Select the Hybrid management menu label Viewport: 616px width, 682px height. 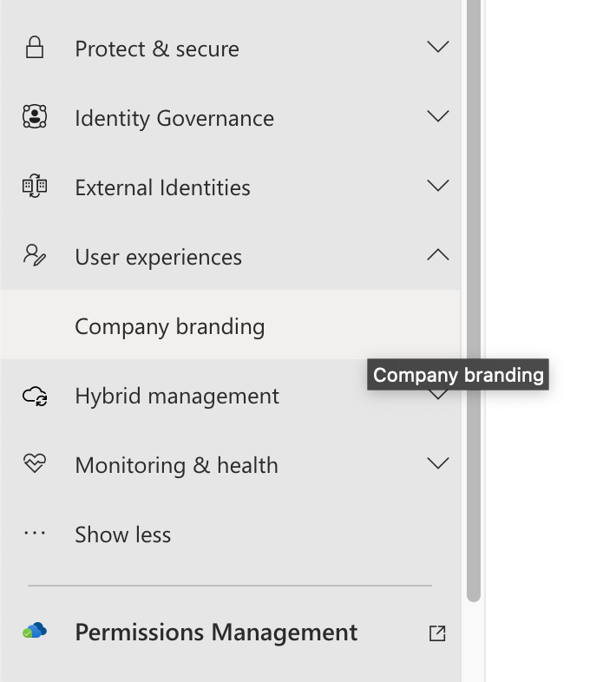click(x=177, y=397)
